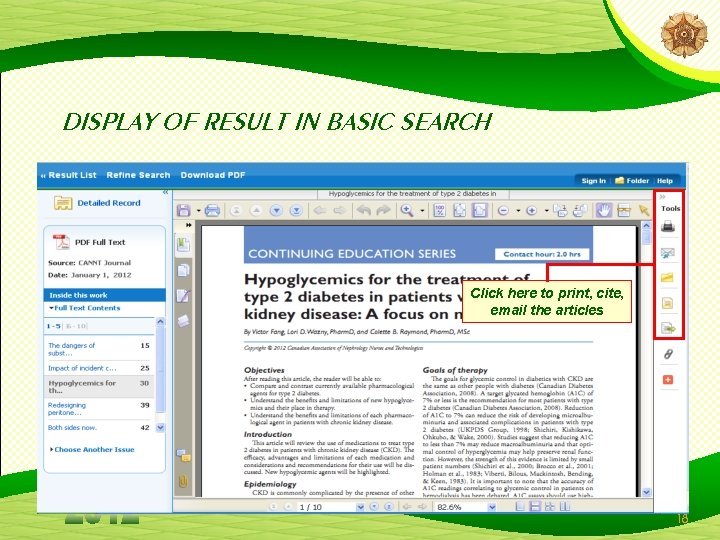Open the attachments paperclip panel icon

(x=183, y=481)
